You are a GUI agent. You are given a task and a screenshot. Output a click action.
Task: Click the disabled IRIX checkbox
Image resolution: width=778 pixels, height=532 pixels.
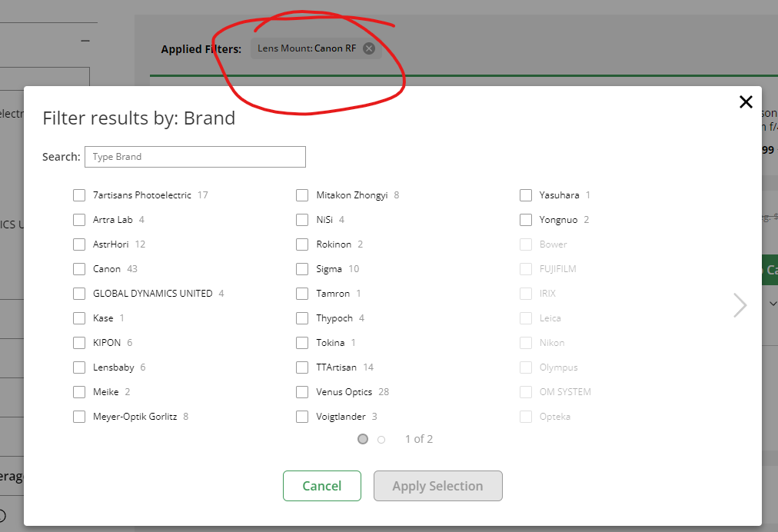pyautogui.click(x=525, y=294)
